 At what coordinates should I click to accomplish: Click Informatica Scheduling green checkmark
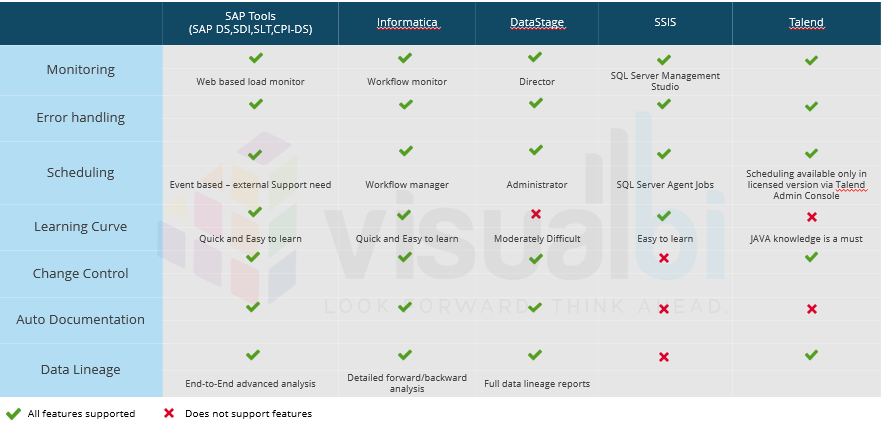405,151
